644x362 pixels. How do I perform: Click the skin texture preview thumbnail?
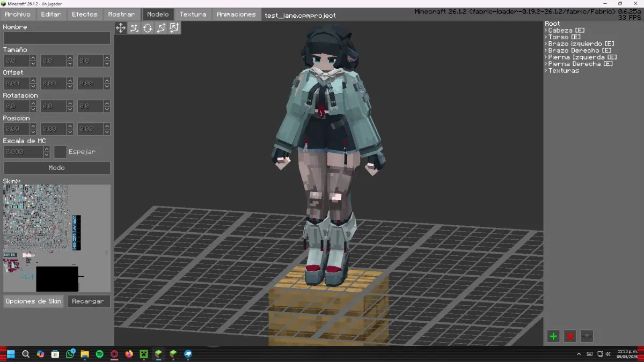pyautogui.click(x=57, y=238)
